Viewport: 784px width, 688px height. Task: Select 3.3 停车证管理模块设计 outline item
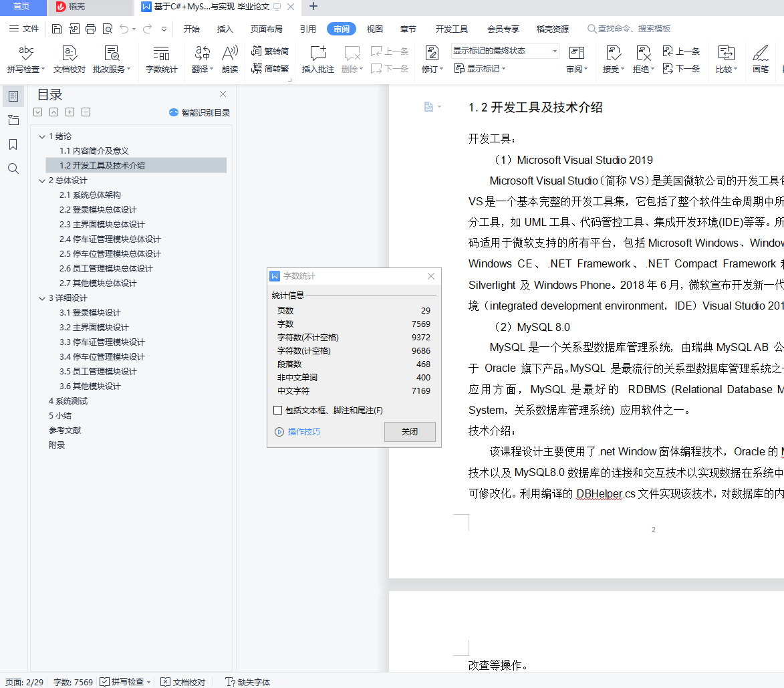102,342
